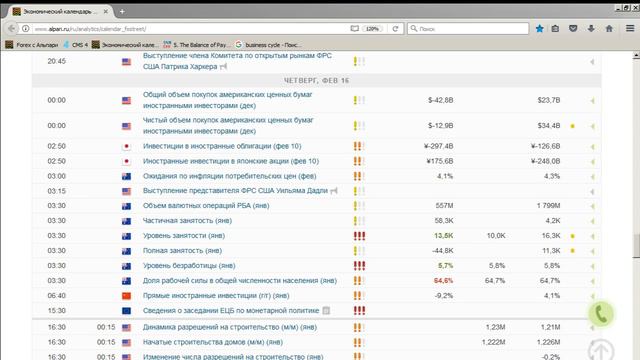Open the CMS 4 bookmark
The width and height of the screenshot is (640, 360).
point(76,45)
